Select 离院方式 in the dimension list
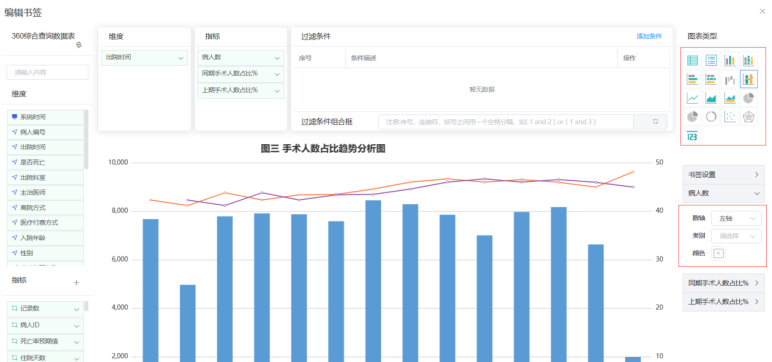The width and height of the screenshot is (772, 362). 45,208
